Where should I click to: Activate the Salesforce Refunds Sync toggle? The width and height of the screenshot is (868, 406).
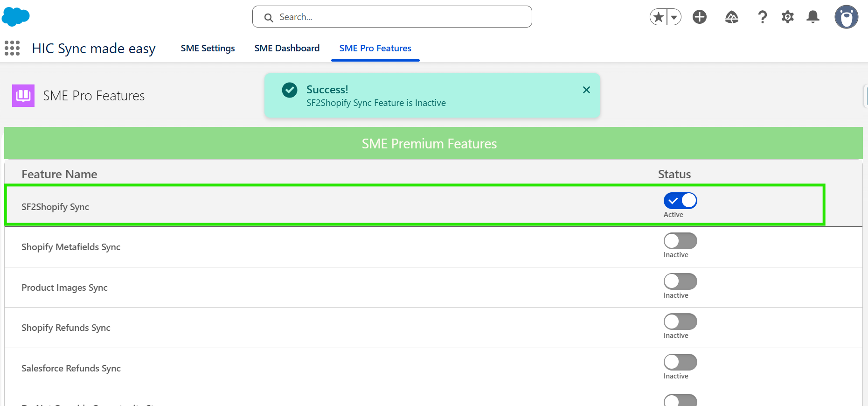tap(680, 362)
